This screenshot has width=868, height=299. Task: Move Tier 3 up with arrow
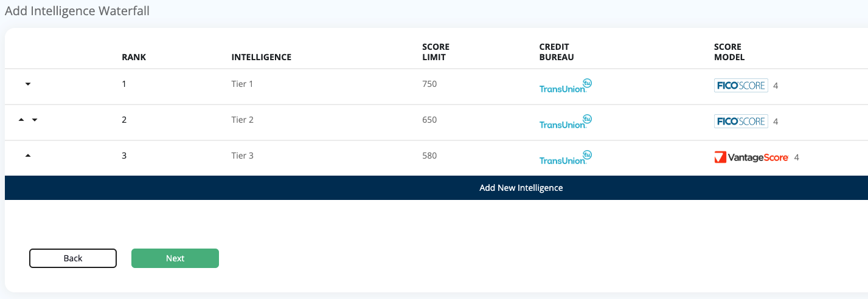click(x=27, y=156)
